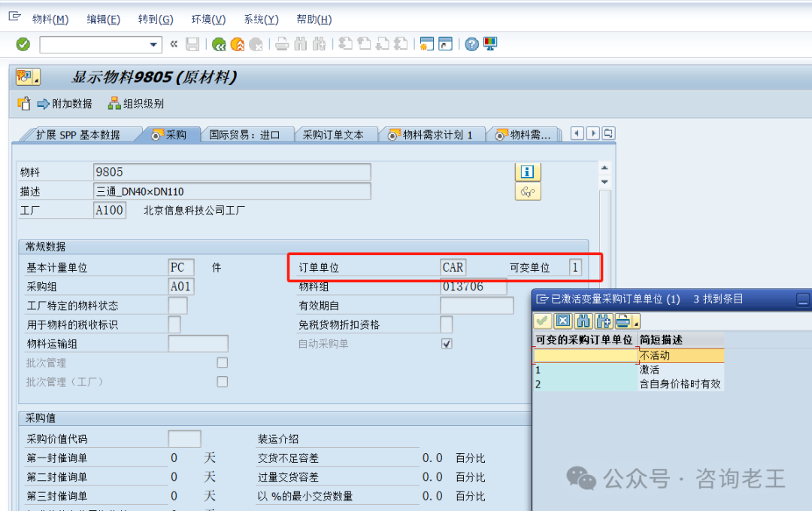
Task: Toggle the 批次管理（工厂） checkbox
Action: point(222,382)
